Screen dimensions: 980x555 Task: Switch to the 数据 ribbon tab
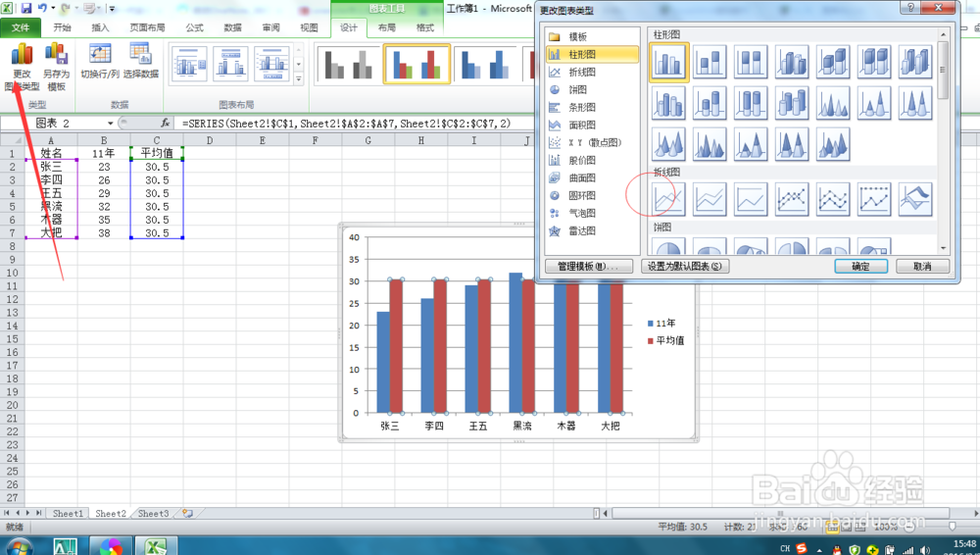click(232, 27)
